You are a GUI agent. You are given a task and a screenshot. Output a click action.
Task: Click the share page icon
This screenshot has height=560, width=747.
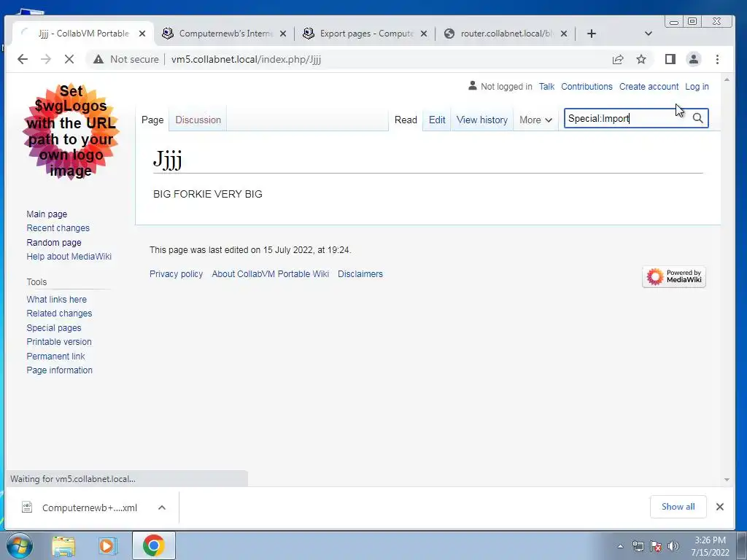pyautogui.click(x=618, y=59)
